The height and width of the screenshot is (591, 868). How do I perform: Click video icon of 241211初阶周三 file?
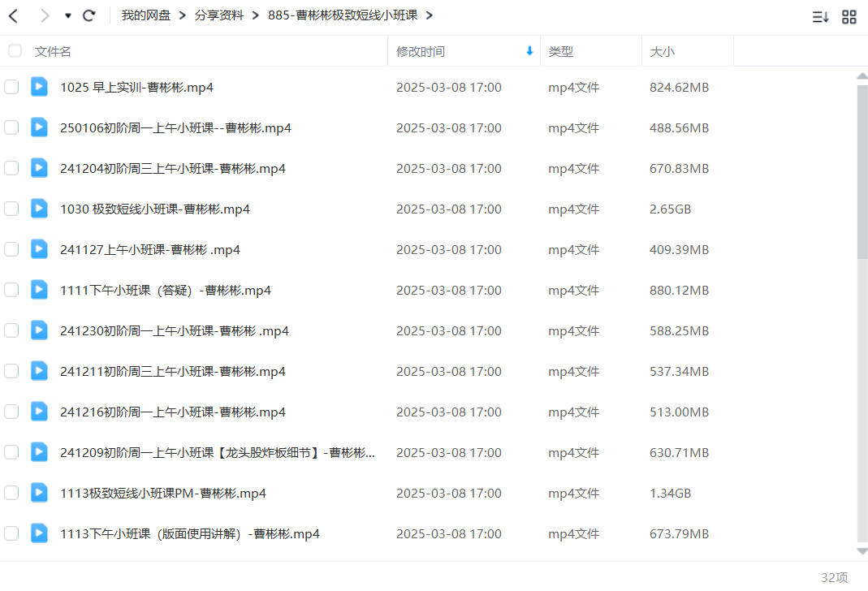tap(39, 370)
